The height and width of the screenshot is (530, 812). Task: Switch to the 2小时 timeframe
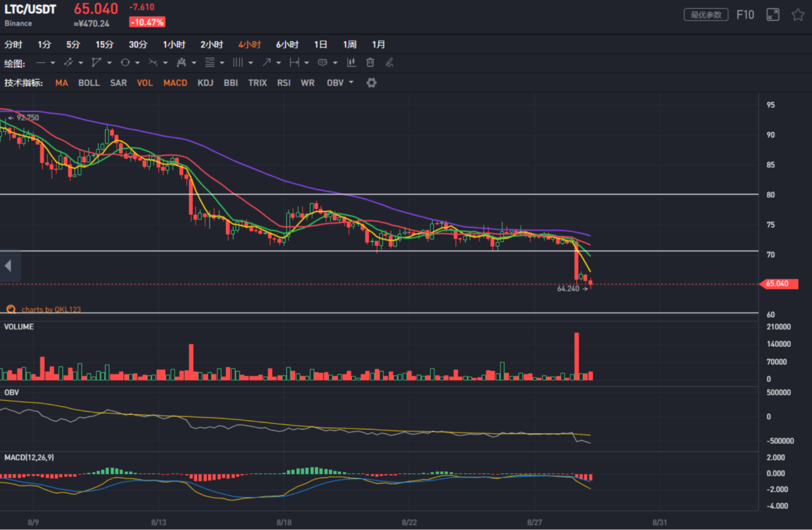(212, 45)
